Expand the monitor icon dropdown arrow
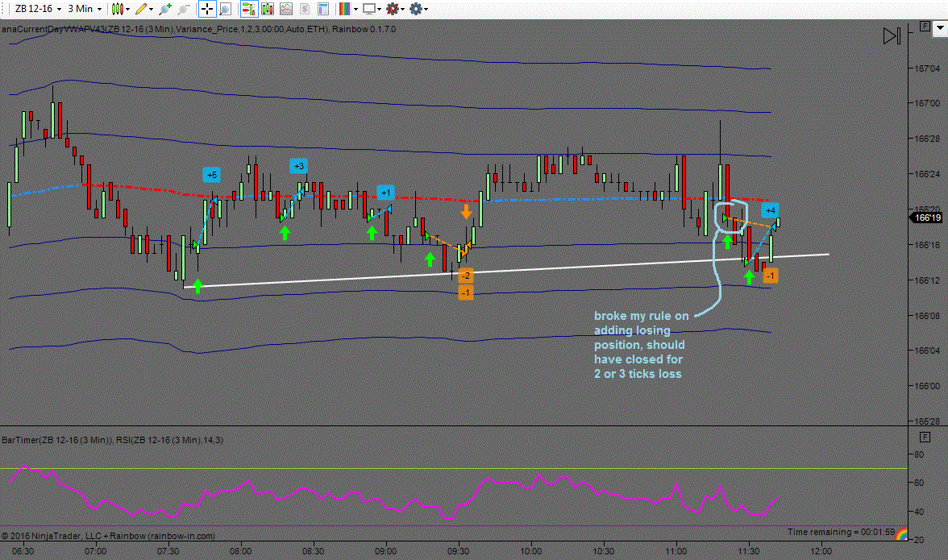The height and width of the screenshot is (560, 948). click(x=379, y=9)
